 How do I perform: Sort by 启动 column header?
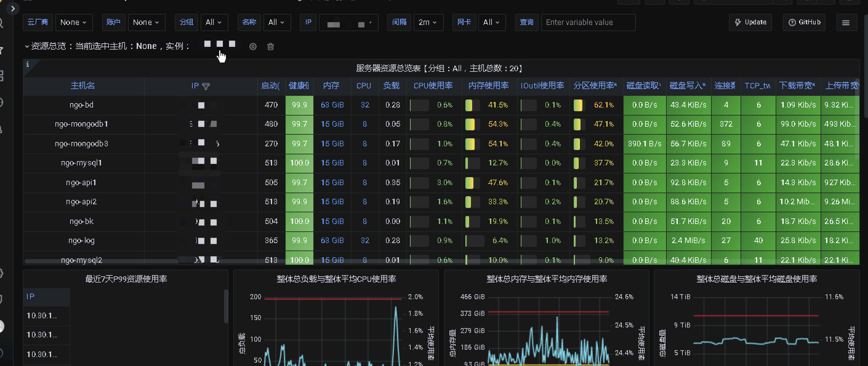click(270, 86)
